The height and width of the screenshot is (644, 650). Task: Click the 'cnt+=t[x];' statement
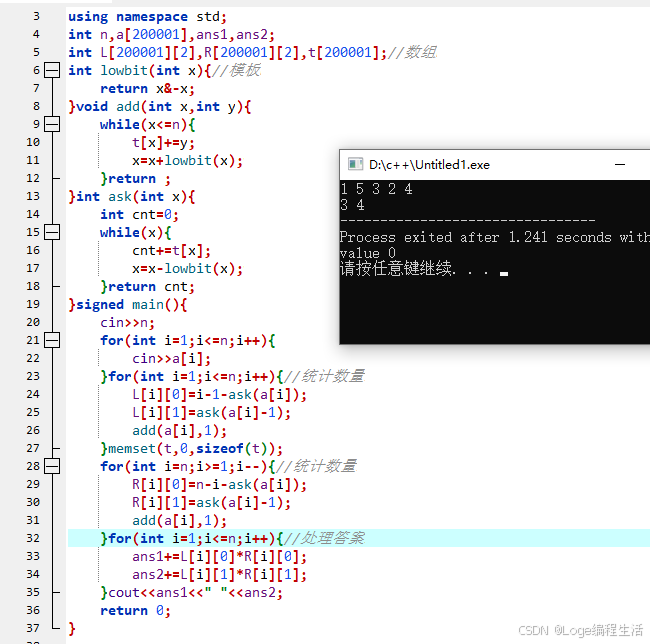click(x=171, y=251)
